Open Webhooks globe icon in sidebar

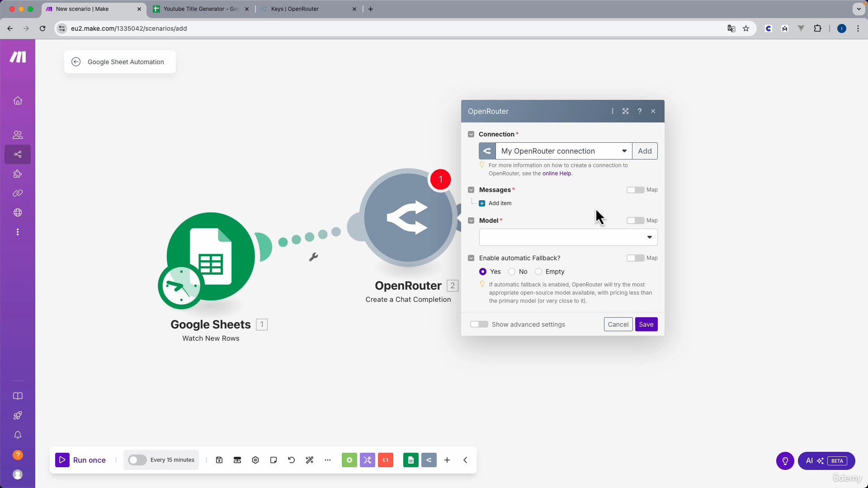18,212
